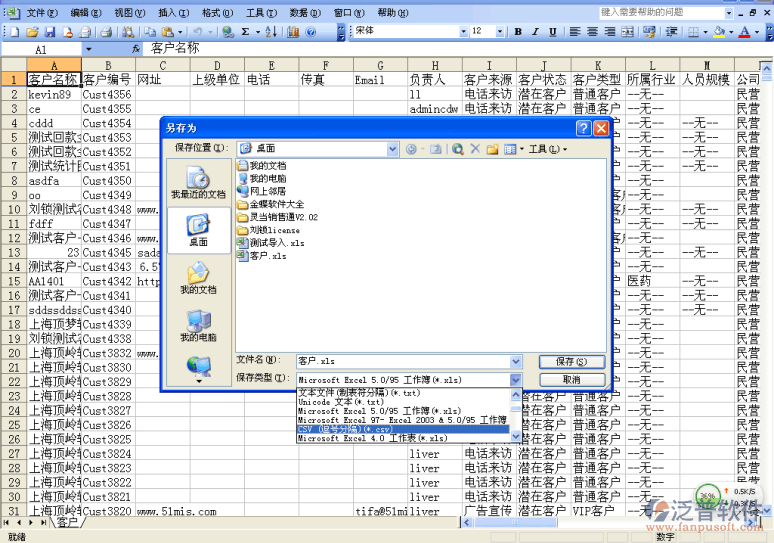
Task: Click the Font Color button in toolbar
Action: click(744, 32)
